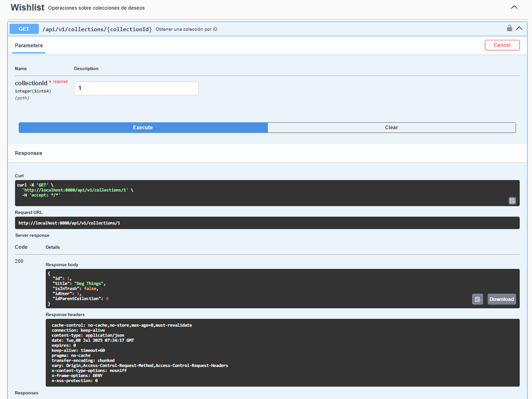Click the "idParentCollection": 0 line
This screenshot has height=399, width=532.
coord(80,299)
